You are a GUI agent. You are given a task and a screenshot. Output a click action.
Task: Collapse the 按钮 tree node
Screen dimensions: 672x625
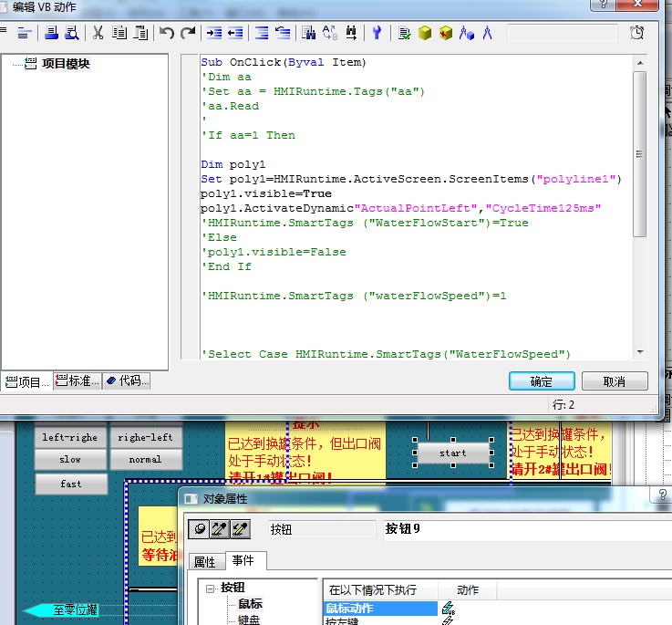tap(210, 589)
